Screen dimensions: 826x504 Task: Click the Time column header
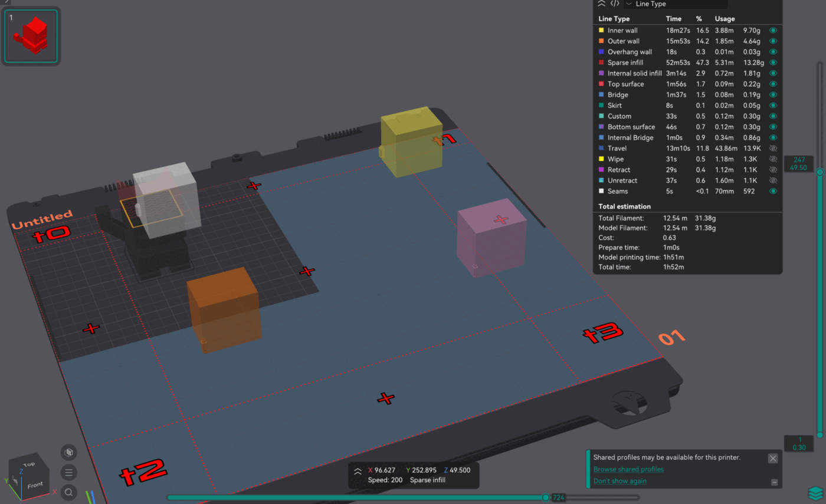[x=673, y=19]
